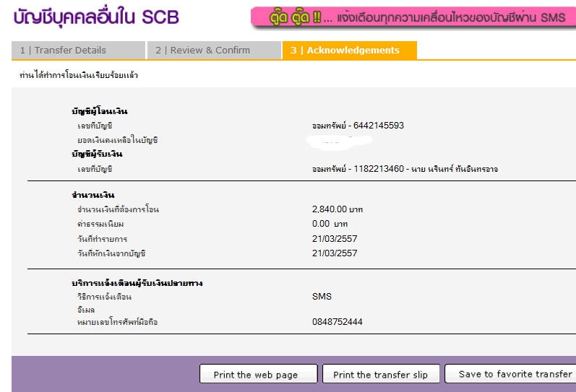
Task: Click the transfer amount 2,840.00
Action: coord(329,209)
